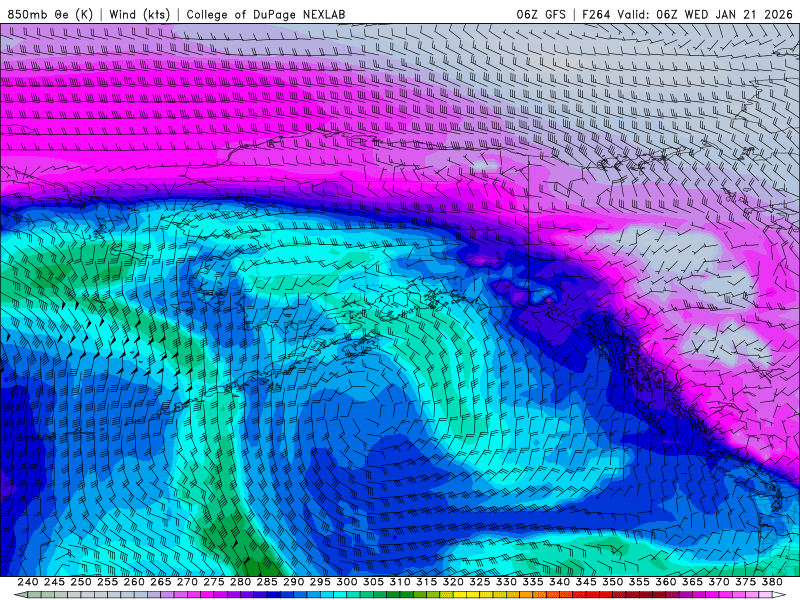Click the left arrow end of the color bar
This screenshot has height=600, width=800.
pyautogui.click(x=21, y=595)
